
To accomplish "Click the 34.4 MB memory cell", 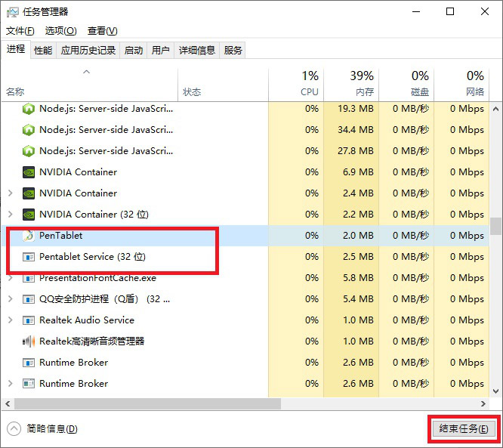I will pyautogui.click(x=351, y=130).
